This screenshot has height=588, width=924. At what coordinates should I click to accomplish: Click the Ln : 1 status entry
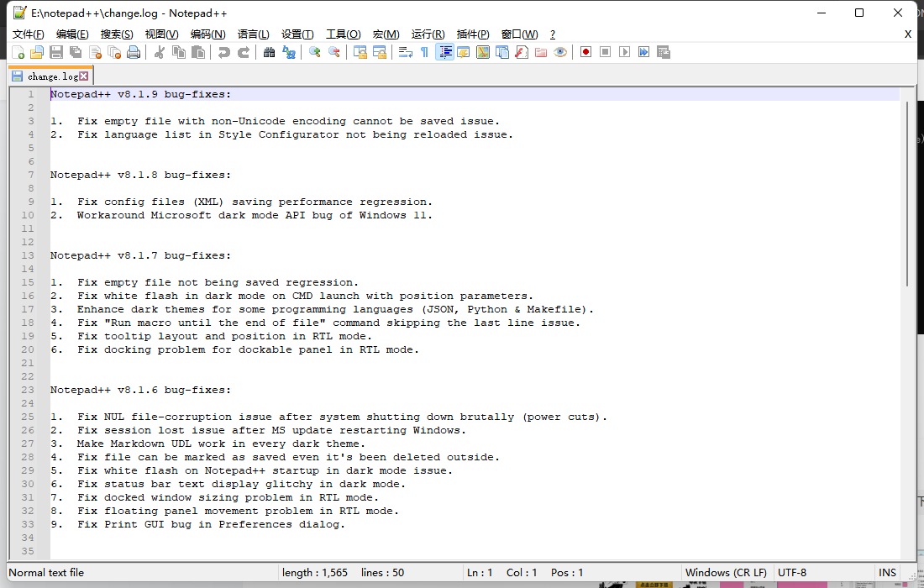[x=480, y=573]
